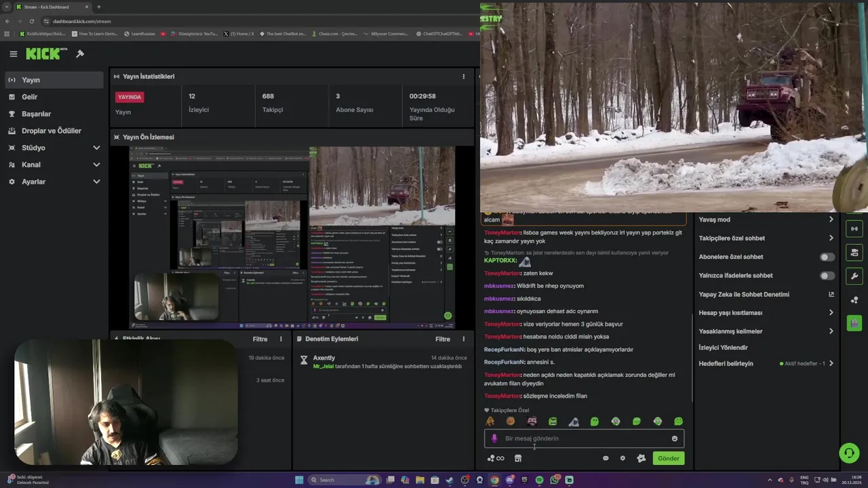This screenshot has width=868, height=488.
Task: Click the Mr_Jelal moderator name link
Action: [x=323, y=366]
